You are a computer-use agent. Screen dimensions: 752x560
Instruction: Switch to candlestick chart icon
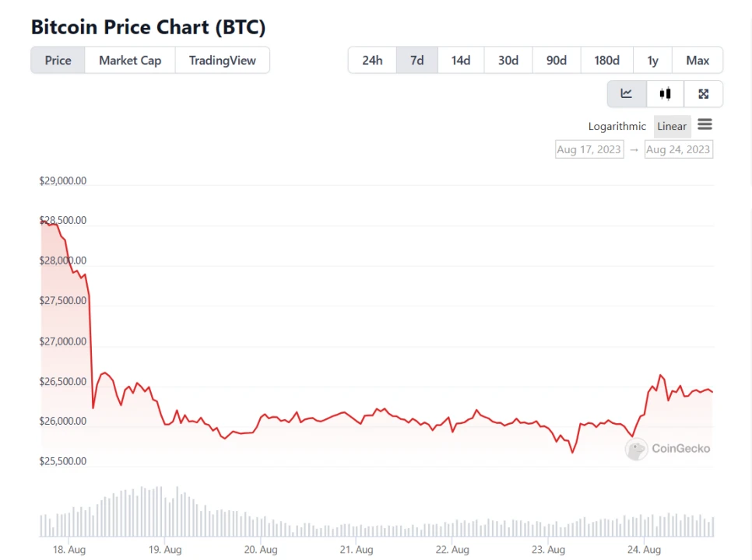point(665,94)
